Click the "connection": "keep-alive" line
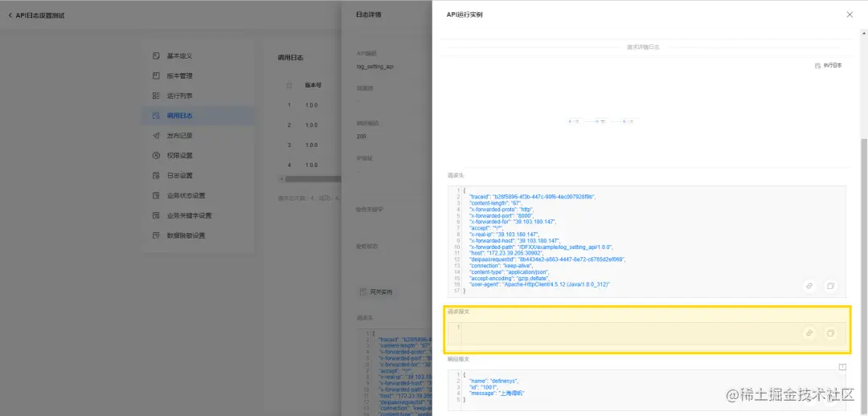This screenshot has height=416, width=868. coord(501,265)
